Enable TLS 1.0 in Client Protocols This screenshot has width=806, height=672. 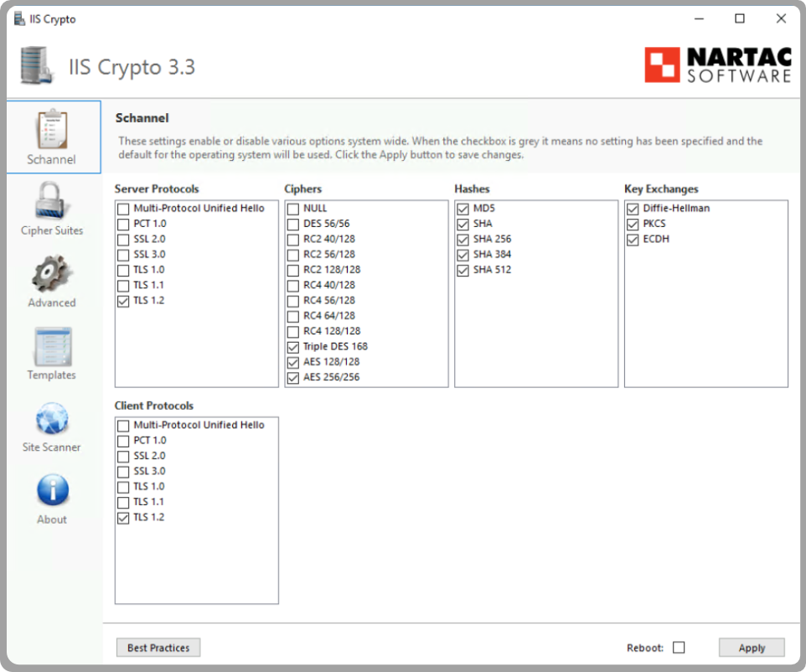point(123,486)
